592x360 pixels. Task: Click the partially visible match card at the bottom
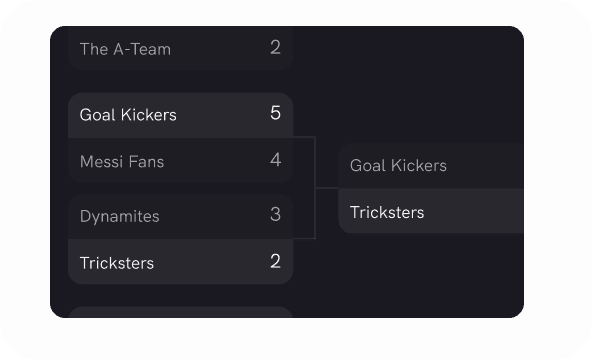point(180,312)
